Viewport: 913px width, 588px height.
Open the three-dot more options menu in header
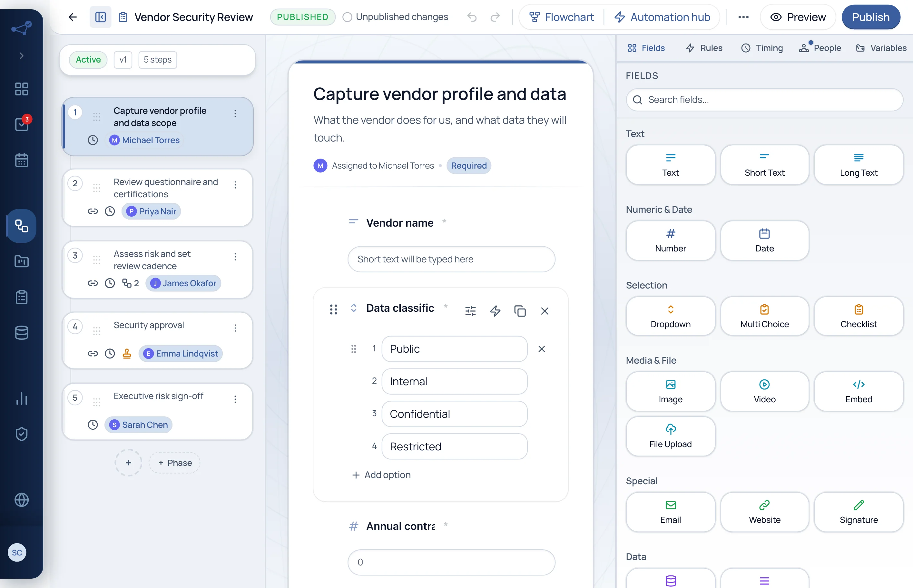coord(743,17)
